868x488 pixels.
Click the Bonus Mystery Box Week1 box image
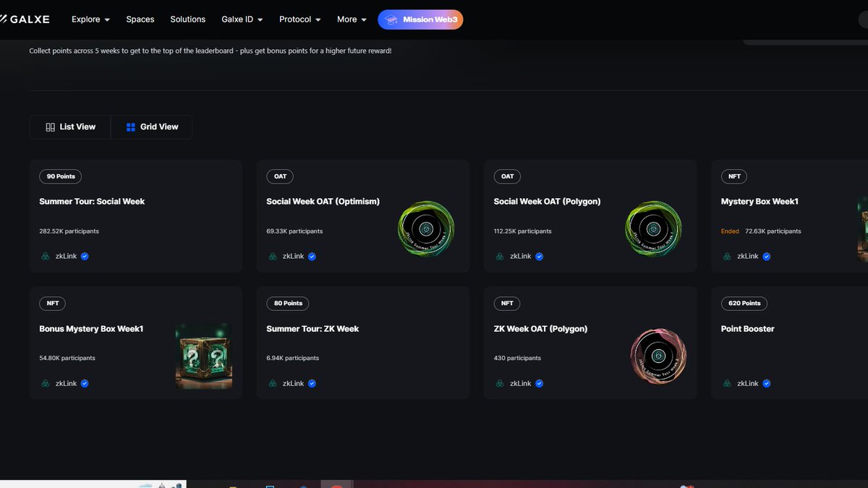pos(204,356)
